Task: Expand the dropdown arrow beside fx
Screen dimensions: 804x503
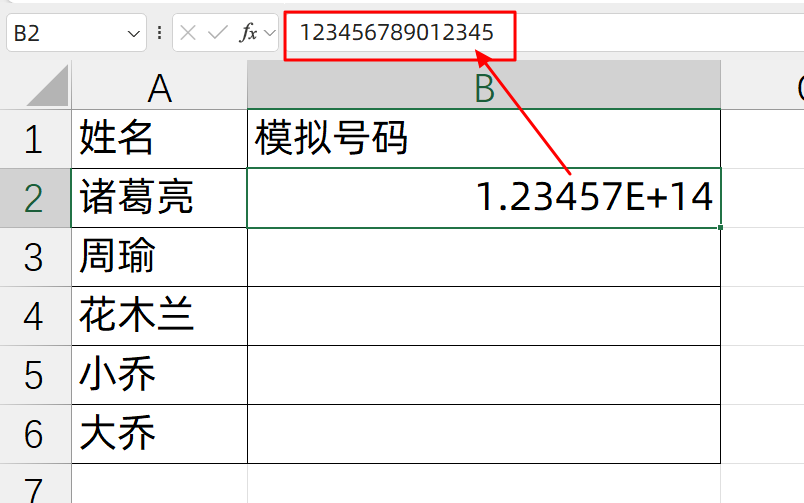Action: [x=270, y=34]
